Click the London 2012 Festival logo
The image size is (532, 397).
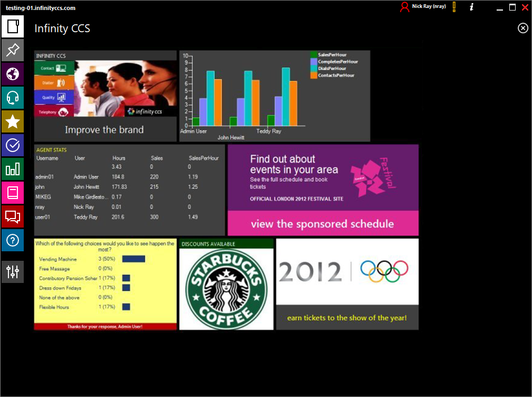tap(373, 177)
